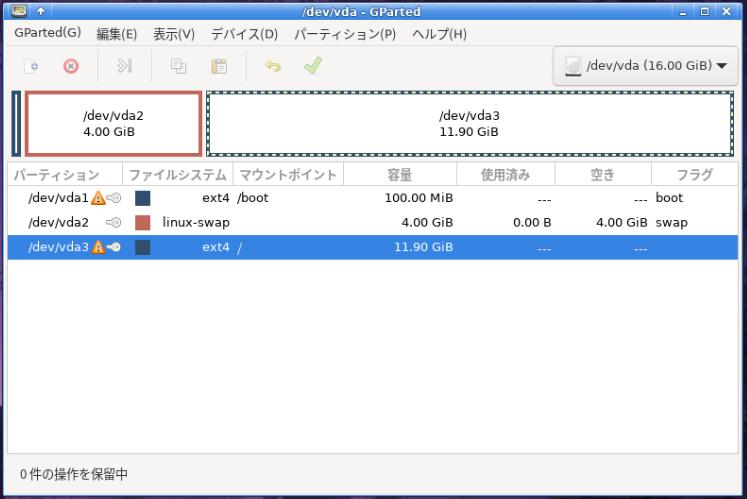This screenshot has height=499, width=747.
Task: Click the 容量 column header
Action: (400, 174)
